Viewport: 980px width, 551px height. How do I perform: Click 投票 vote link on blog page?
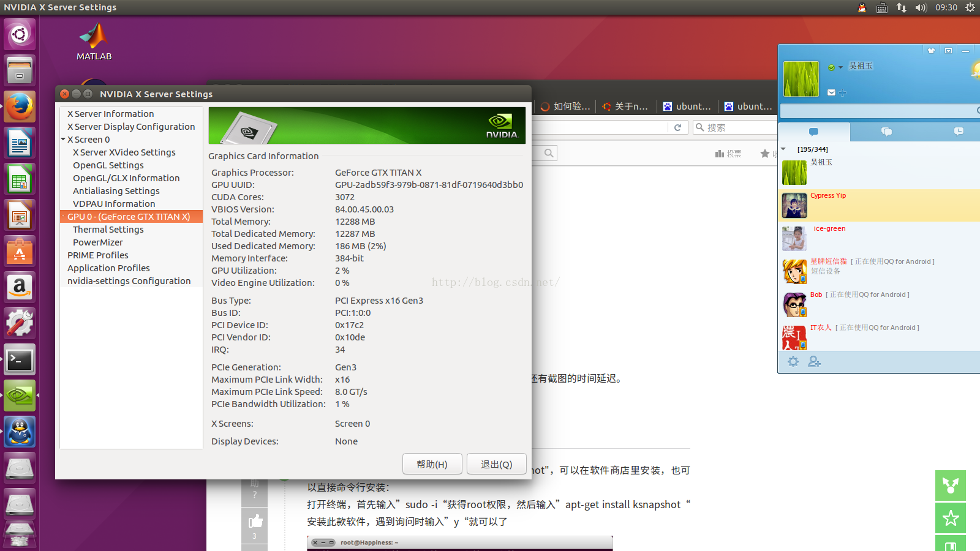(728, 154)
